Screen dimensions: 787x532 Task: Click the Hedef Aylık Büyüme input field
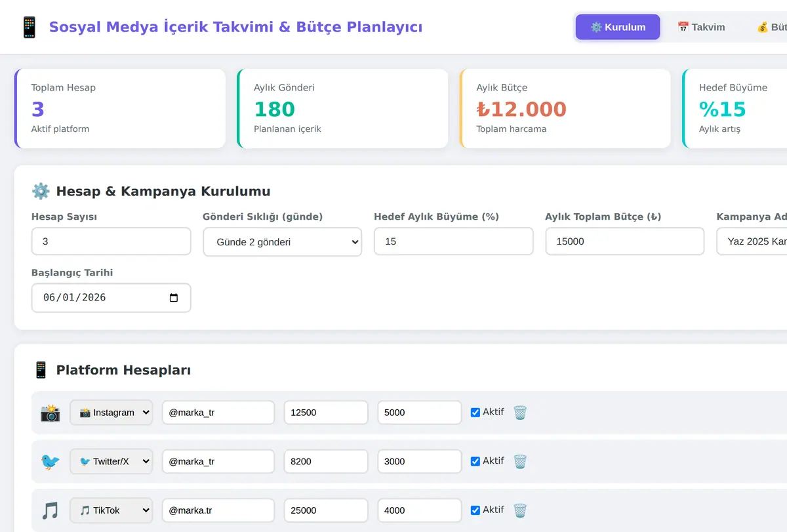(x=454, y=241)
